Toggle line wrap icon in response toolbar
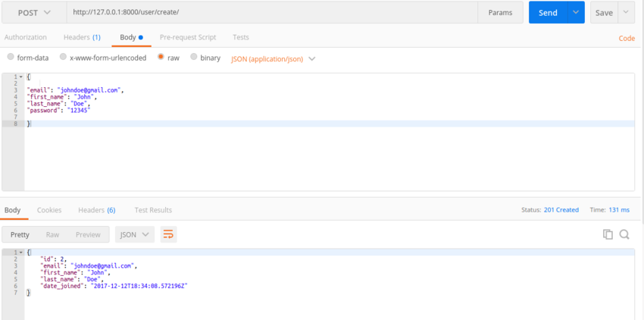This screenshot has width=644, height=320. pos(168,234)
